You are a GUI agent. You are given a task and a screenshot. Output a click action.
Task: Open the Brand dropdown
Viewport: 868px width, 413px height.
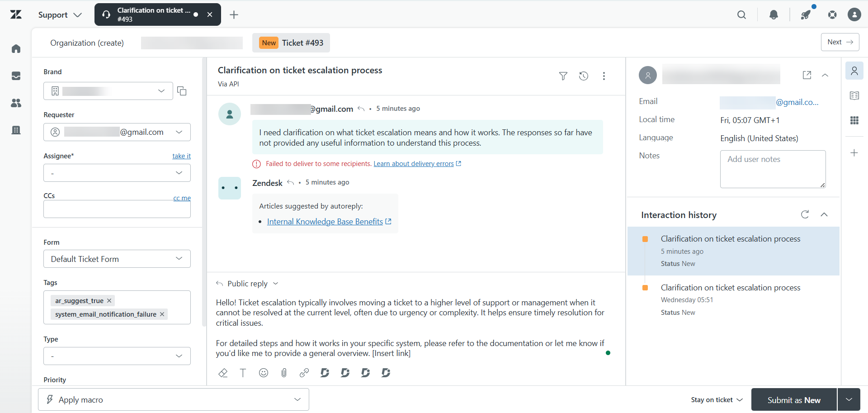(x=108, y=91)
